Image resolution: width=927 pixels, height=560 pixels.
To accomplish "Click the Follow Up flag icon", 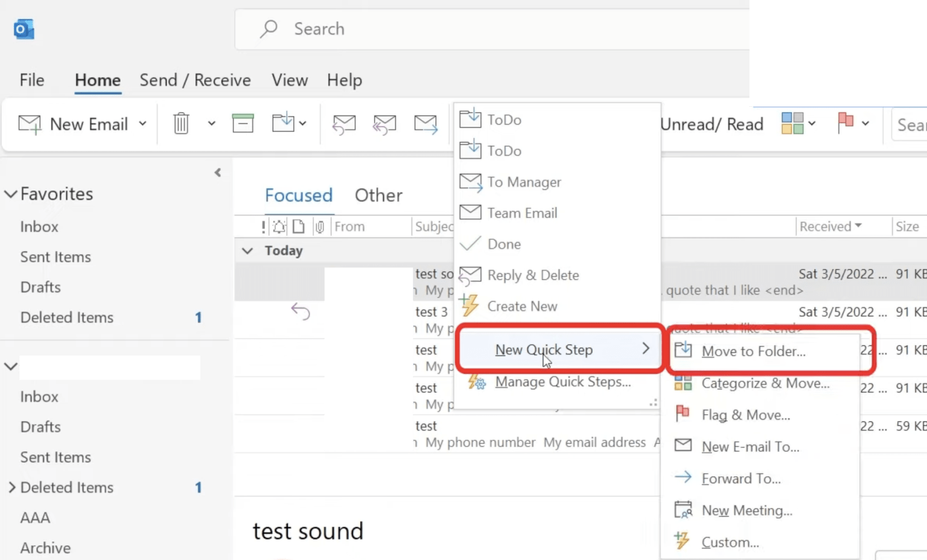I will coord(847,122).
